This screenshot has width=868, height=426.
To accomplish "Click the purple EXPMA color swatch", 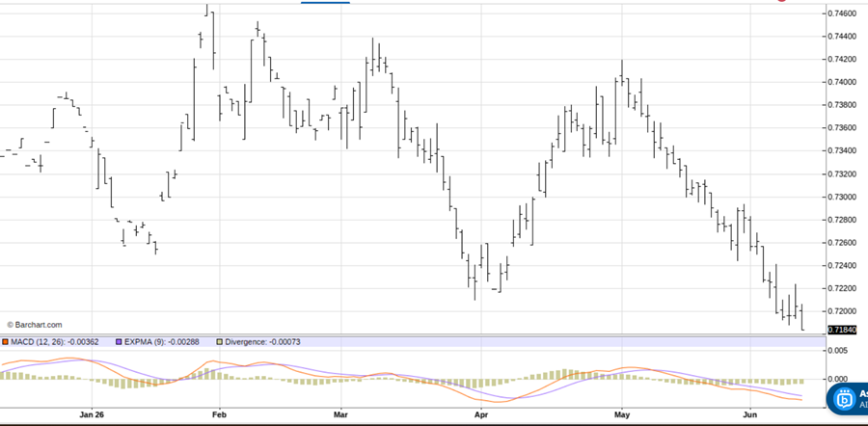I will click(x=119, y=342).
